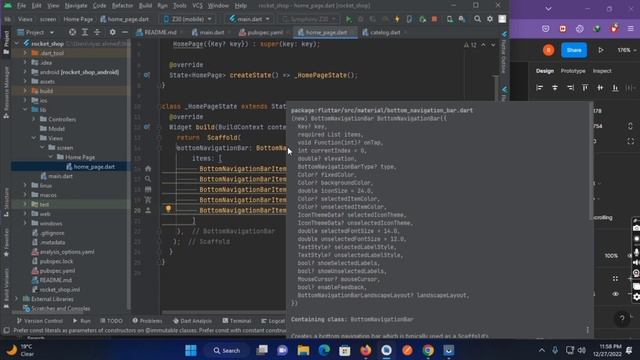Open Chrome from taskbar
This screenshot has height=360, width=640.
point(428,350)
